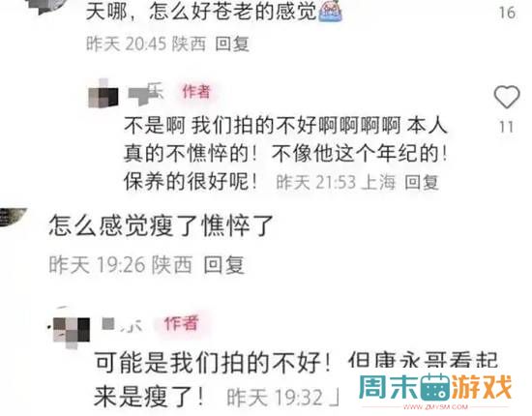Tap the pink 作者 badge on first reply

pyautogui.click(x=196, y=92)
